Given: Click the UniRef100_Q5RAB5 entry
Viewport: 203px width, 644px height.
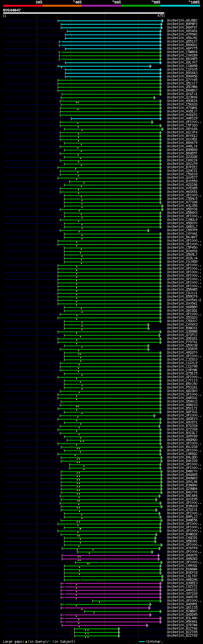Looking at the screenshot, I should pyautogui.click(x=182, y=289).
